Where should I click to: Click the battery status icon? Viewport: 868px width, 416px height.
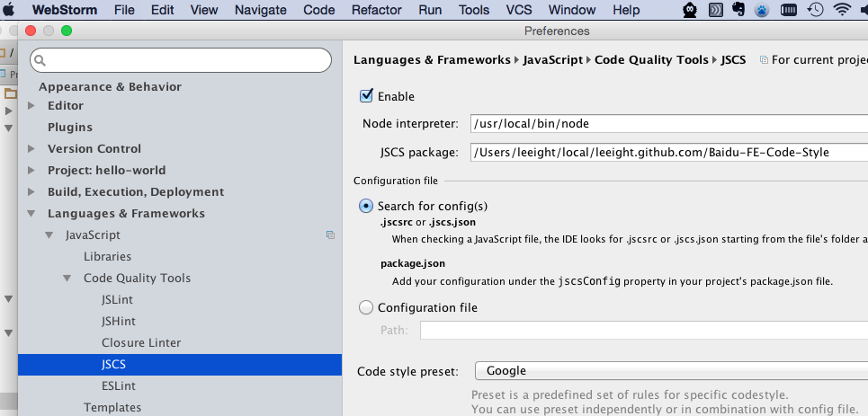click(788, 10)
